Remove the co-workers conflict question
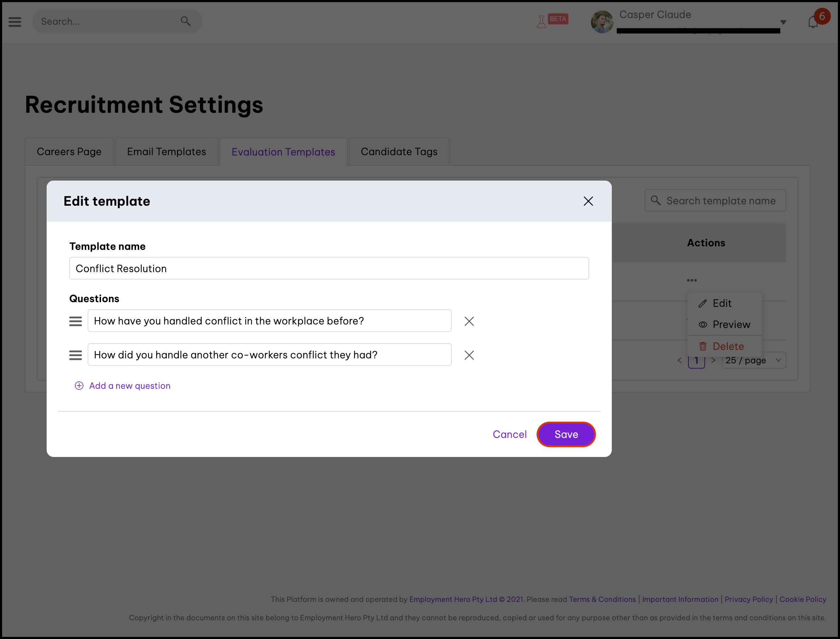Screen dimensions: 840x639 click(x=469, y=355)
